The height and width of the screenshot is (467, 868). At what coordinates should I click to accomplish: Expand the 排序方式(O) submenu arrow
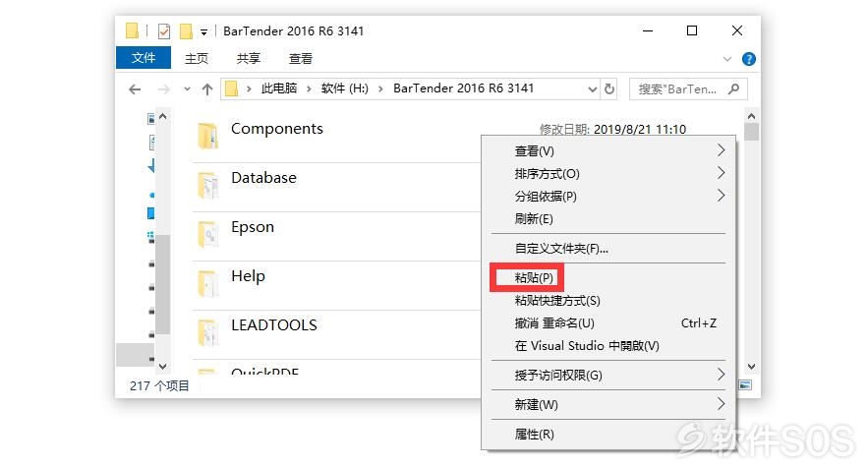(x=721, y=173)
